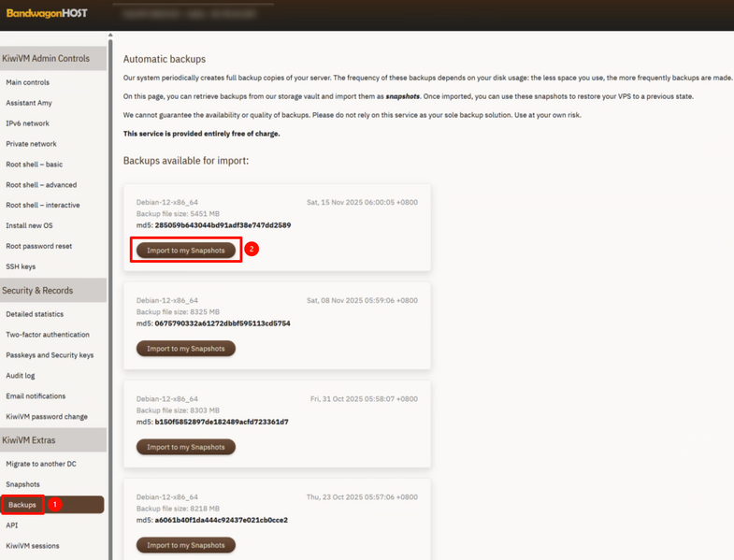The height and width of the screenshot is (560, 734).
Task: Open the Snapshots page
Action: 23,484
